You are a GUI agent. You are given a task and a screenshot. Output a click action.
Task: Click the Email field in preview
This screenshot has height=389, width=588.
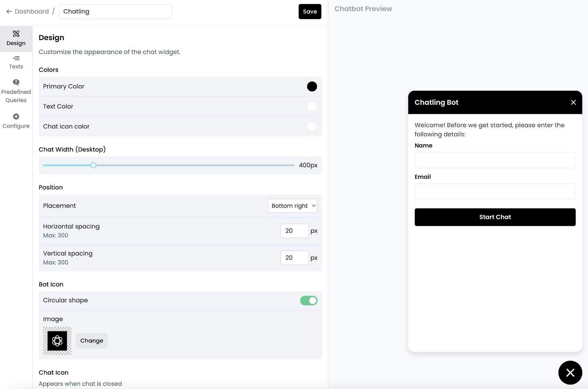(x=495, y=192)
